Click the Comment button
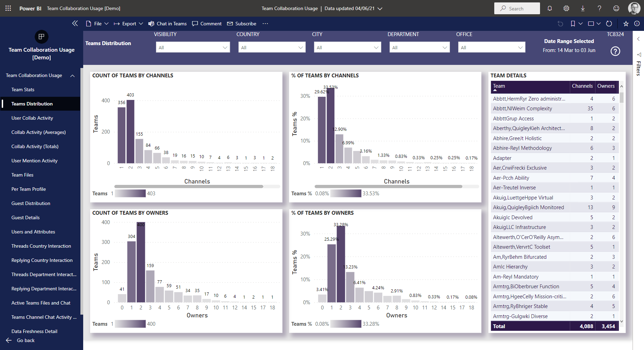644x350 pixels. click(x=207, y=24)
